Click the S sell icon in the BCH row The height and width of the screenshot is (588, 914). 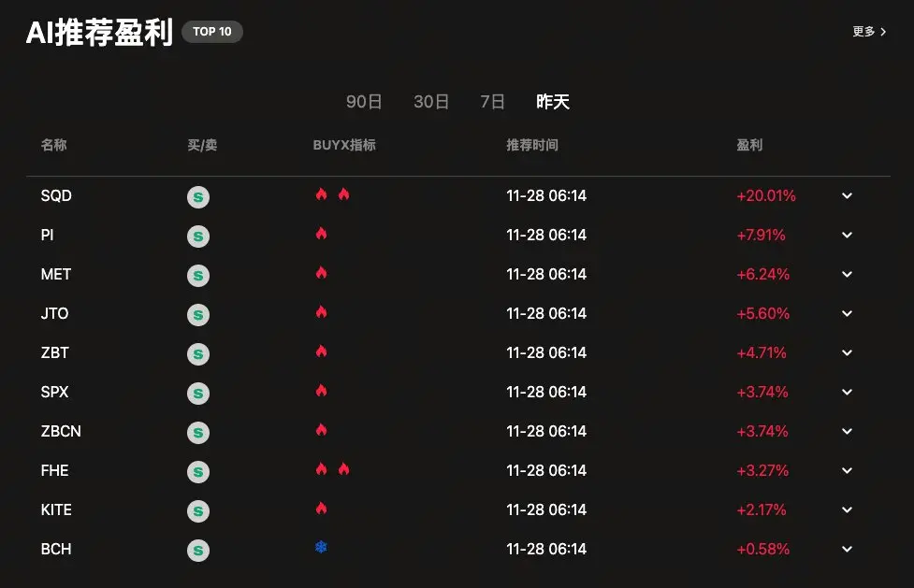[x=197, y=550]
